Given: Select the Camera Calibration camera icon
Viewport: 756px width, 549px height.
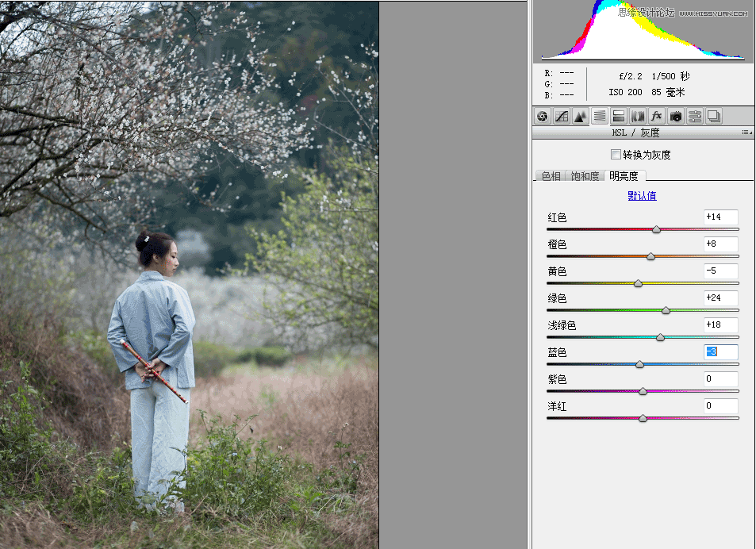Looking at the screenshot, I should (x=676, y=116).
